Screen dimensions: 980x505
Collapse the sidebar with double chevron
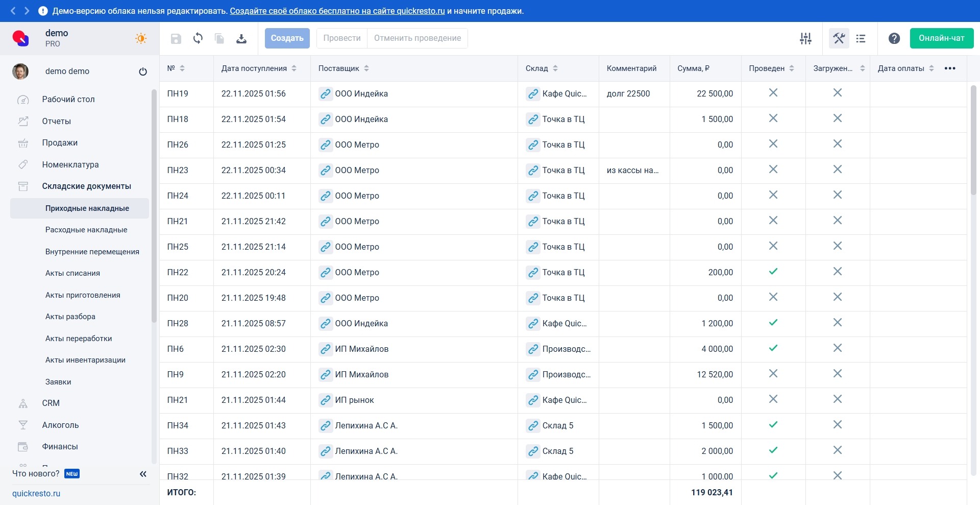pyautogui.click(x=143, y=474)
